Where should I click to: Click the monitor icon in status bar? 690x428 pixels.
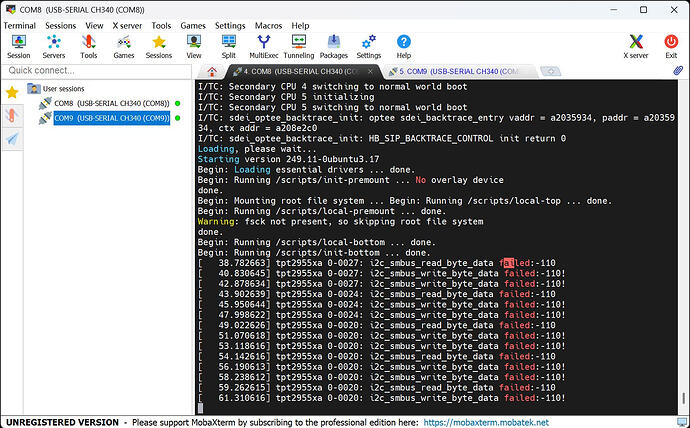682,422
